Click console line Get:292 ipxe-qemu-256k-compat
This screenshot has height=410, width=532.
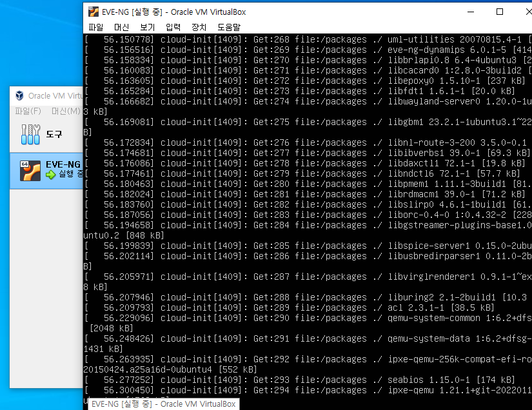[308, 359]
